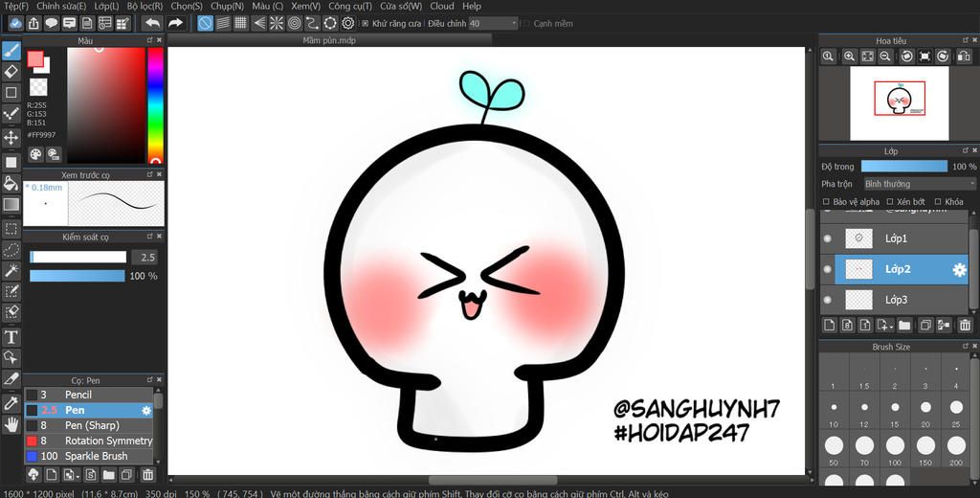Enable parallel lines snap guide
Viewport: 980px width, 498px height.
223,23
